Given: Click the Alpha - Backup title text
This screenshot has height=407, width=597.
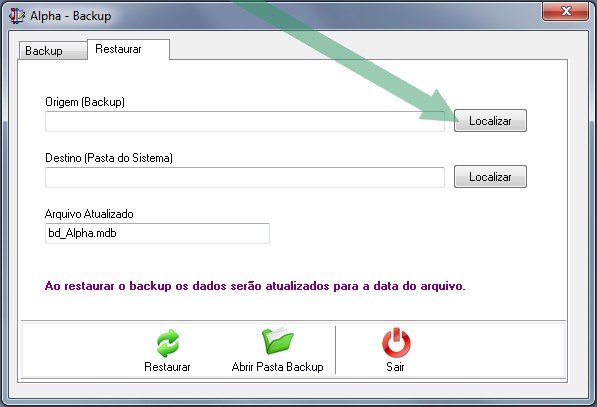Looking at the screenshot, I should tap(71, 16).
